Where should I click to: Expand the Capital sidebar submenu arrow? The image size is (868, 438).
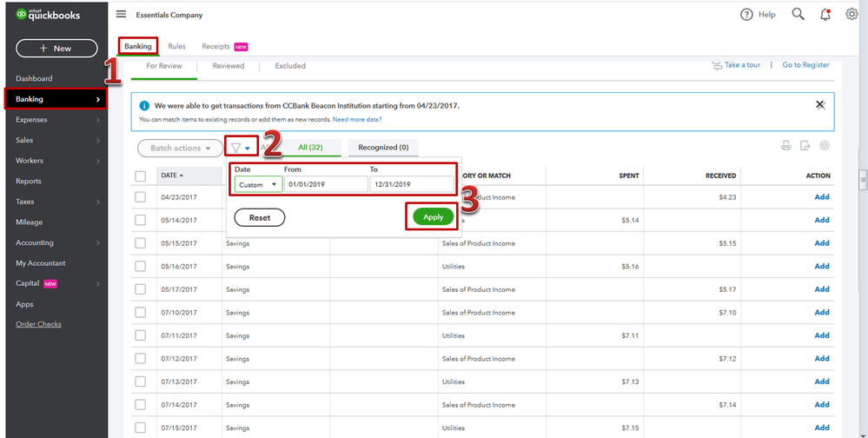(98, 284)
